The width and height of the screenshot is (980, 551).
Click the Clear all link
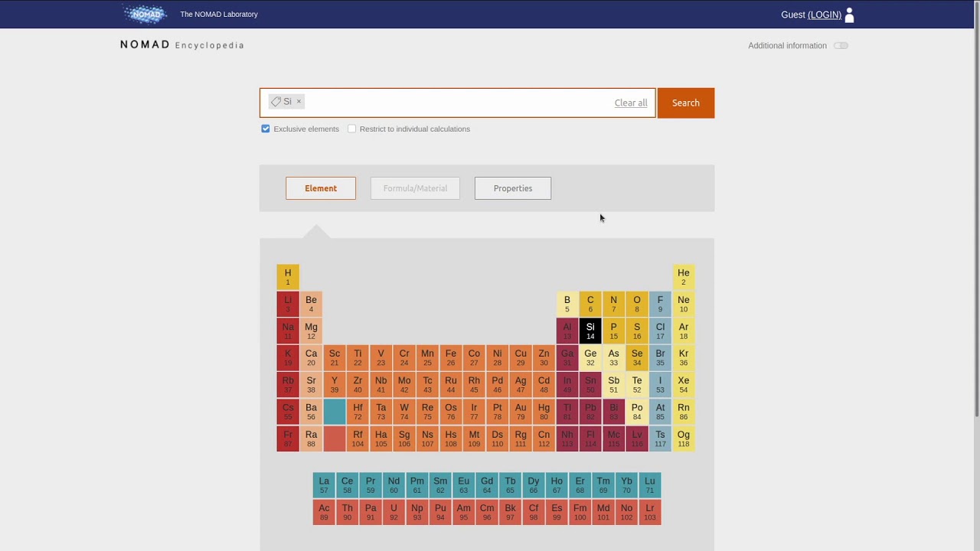coord(631,103)
